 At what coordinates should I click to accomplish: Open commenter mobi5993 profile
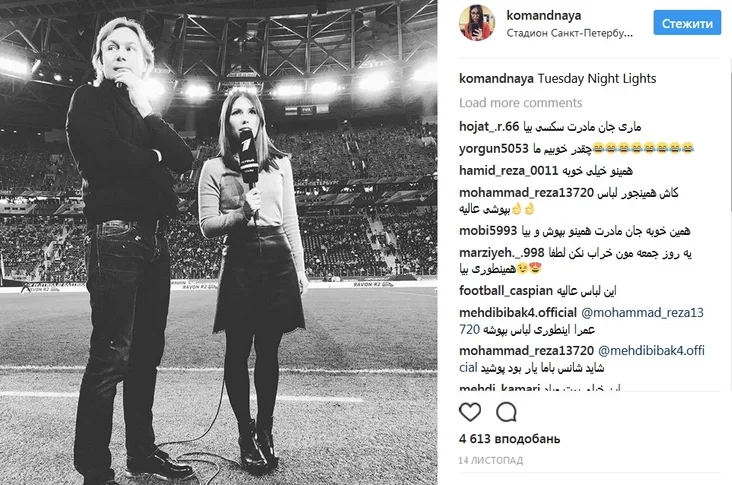point(488,231)
